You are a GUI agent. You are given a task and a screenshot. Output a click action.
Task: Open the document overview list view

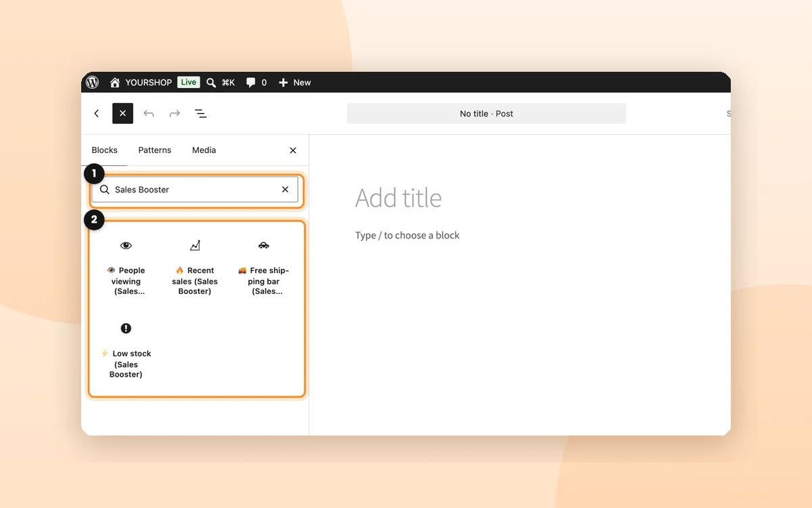[x=200, y=113]
